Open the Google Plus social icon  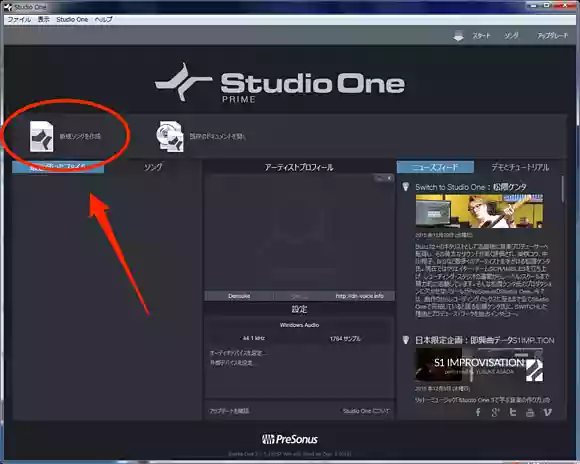[495, 412]
